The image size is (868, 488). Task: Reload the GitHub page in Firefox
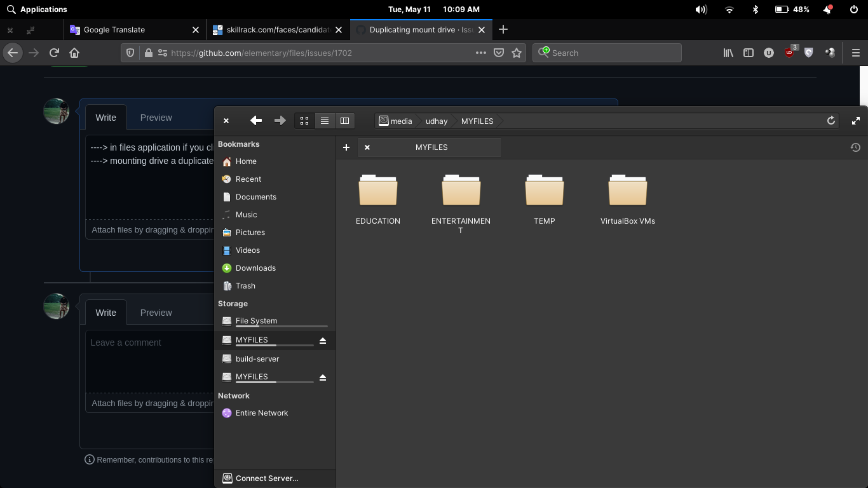click(54, 53)
